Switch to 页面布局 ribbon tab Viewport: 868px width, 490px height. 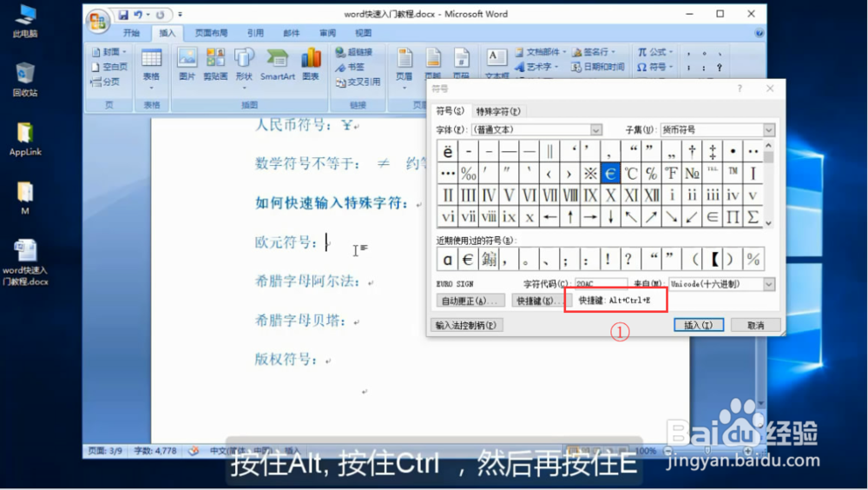pyautogui.click(x=211, y=33)
